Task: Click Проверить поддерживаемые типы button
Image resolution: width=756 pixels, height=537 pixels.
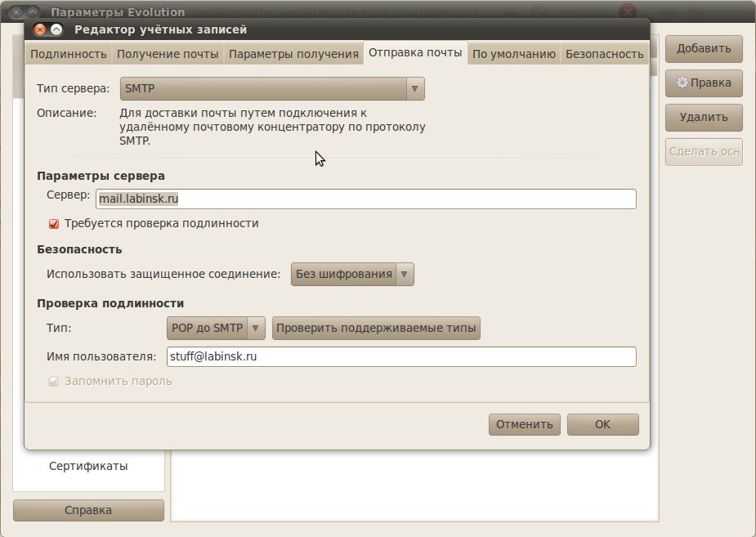Action: 376,329
